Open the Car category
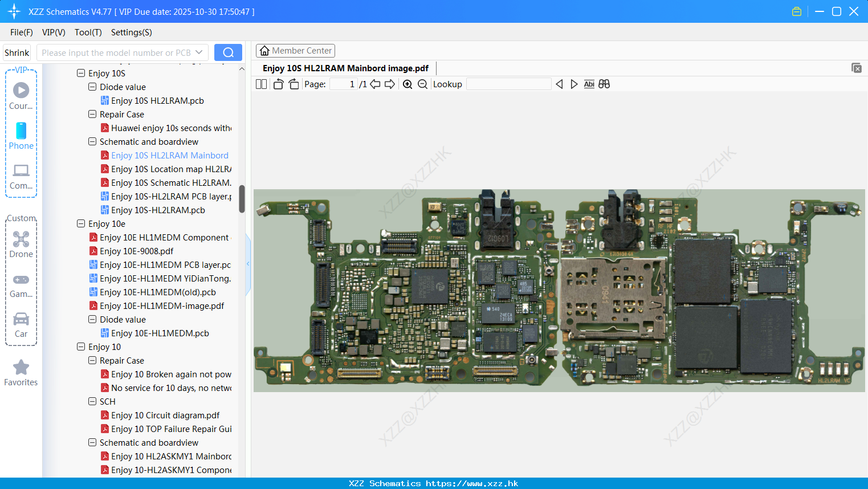Image resolution: width=868 pixels, height=489 pixels. [x=21, y=325]
